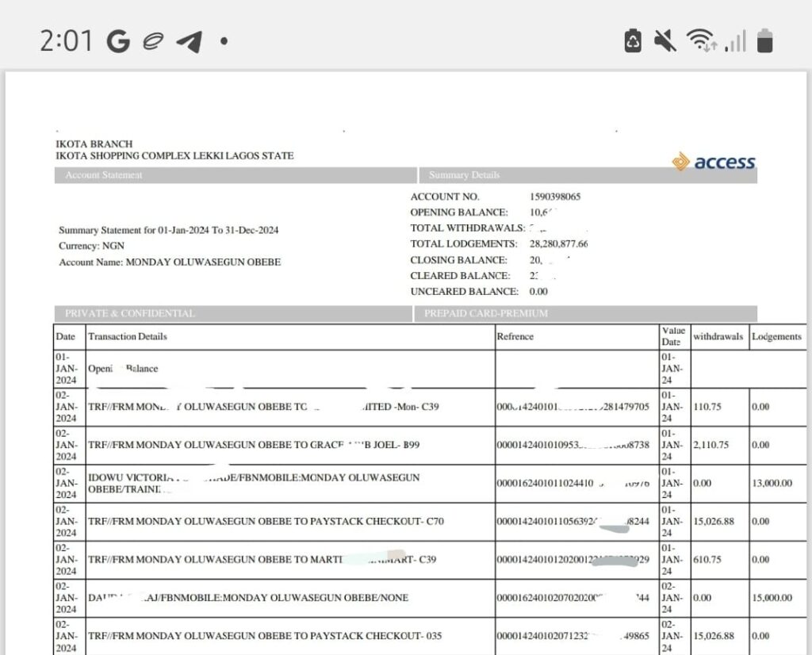Click the transfer ending -Mon- C39 row
Viewport: 812px width, 655px height.
click(263, 407)
